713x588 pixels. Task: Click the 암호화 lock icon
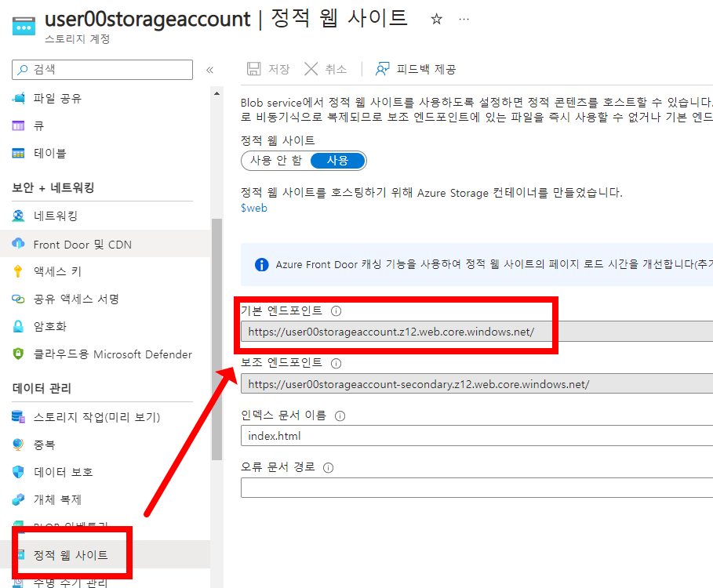[18, 326]
